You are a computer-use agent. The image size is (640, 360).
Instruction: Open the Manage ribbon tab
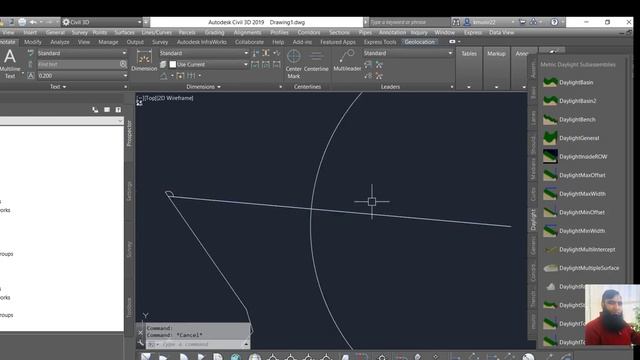[x=108, y=42]
